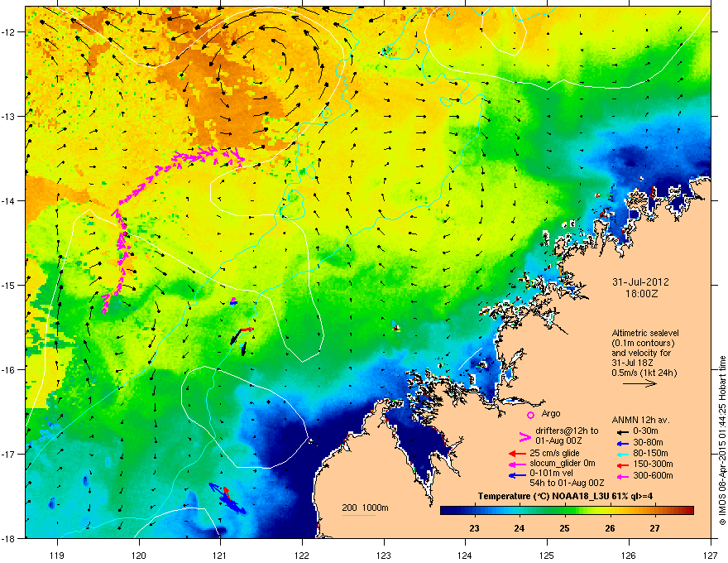Click the 0-30m depth label

pos(646,431)
